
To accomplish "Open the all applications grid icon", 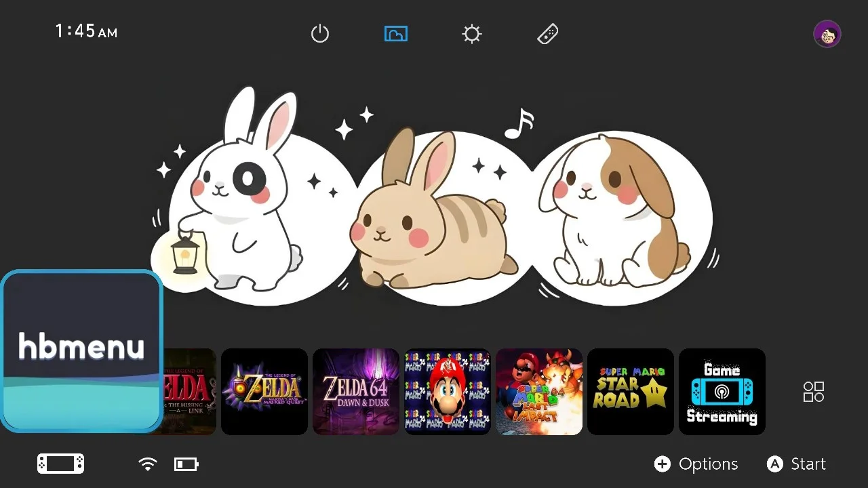I will pos(814,392).
